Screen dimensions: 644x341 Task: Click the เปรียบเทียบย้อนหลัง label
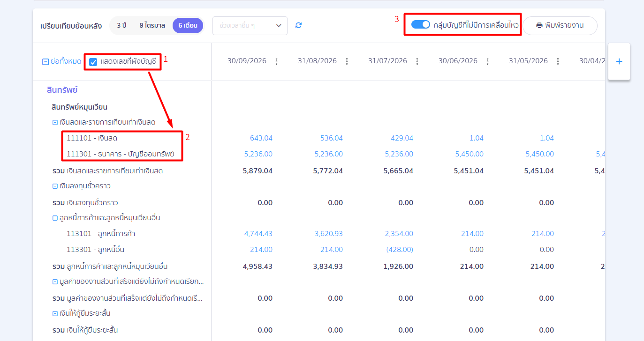71,25
